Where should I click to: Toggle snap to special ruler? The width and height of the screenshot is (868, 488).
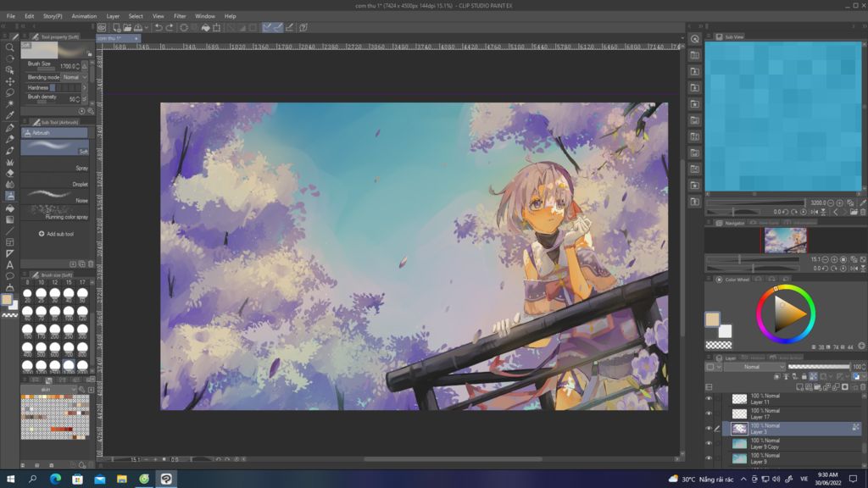point(278,27)
